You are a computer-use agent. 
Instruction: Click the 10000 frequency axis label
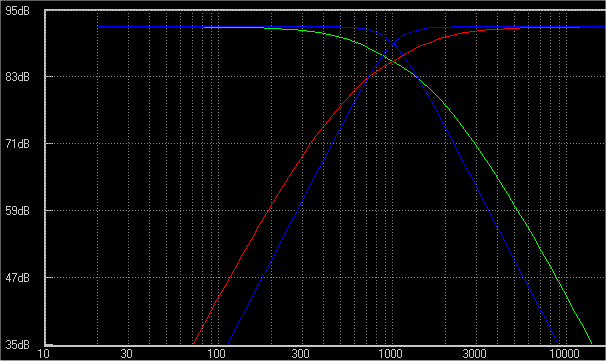[564, 354]
